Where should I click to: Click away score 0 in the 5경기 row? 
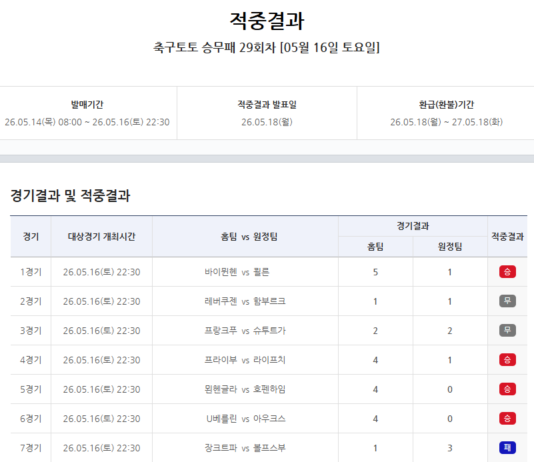pyautogui.click(x=450, y=389)
